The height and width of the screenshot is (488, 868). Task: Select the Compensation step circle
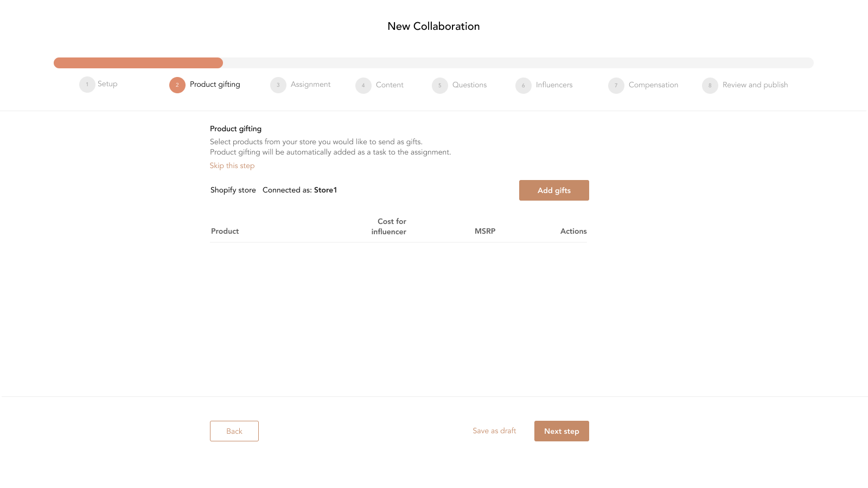[x=616, y=86]
